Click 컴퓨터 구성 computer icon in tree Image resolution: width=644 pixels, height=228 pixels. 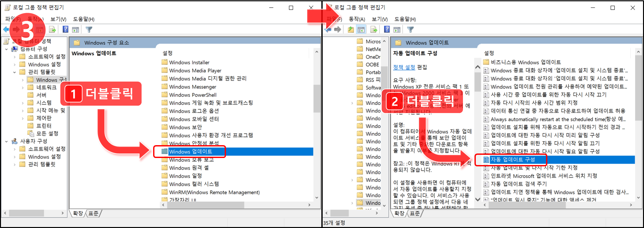click(x=14, y=49)
